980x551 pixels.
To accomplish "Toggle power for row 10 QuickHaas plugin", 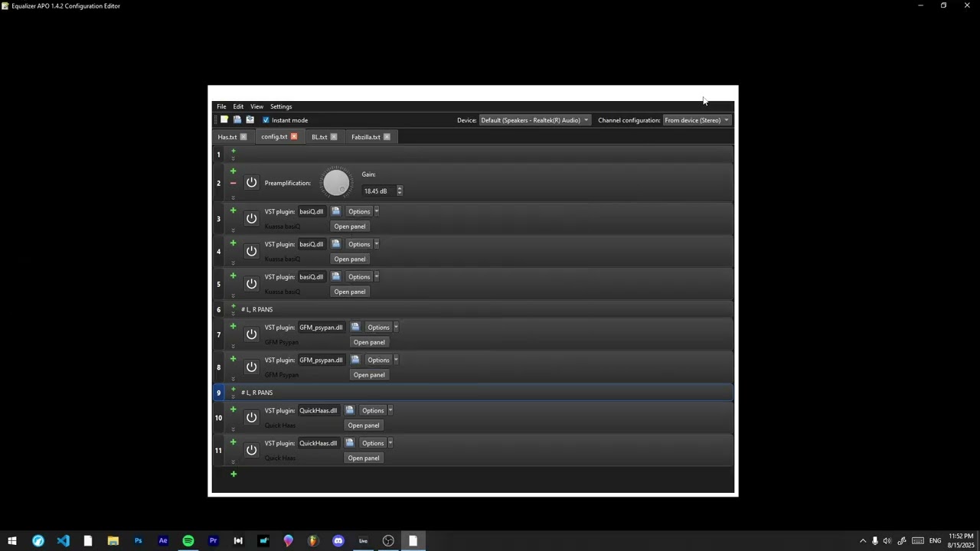I will point(251,418).
